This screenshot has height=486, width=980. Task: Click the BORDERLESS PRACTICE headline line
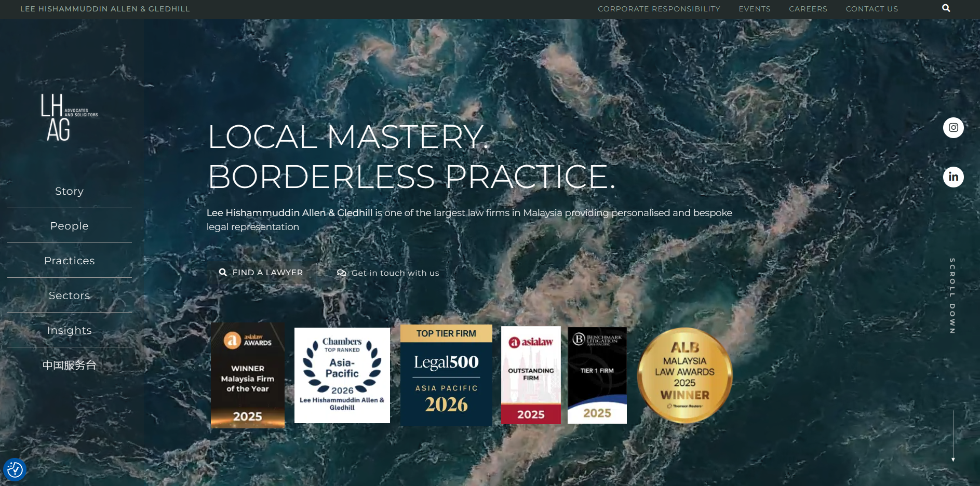pos(412,177)
